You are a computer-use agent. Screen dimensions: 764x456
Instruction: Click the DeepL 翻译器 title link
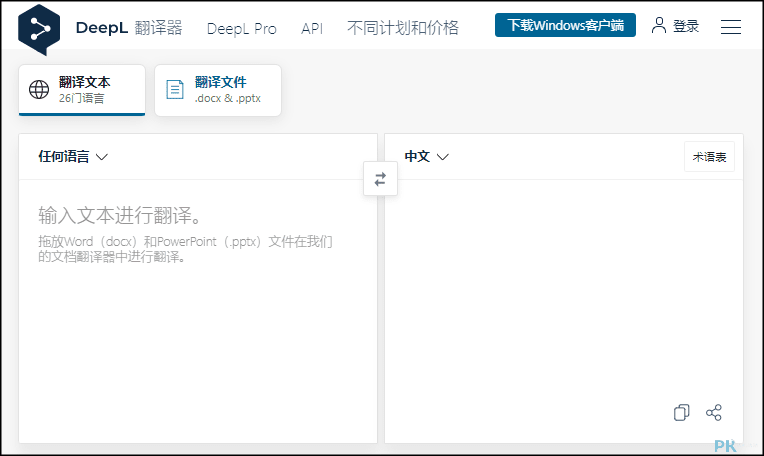pyautogui.click(x=129, y=28)
